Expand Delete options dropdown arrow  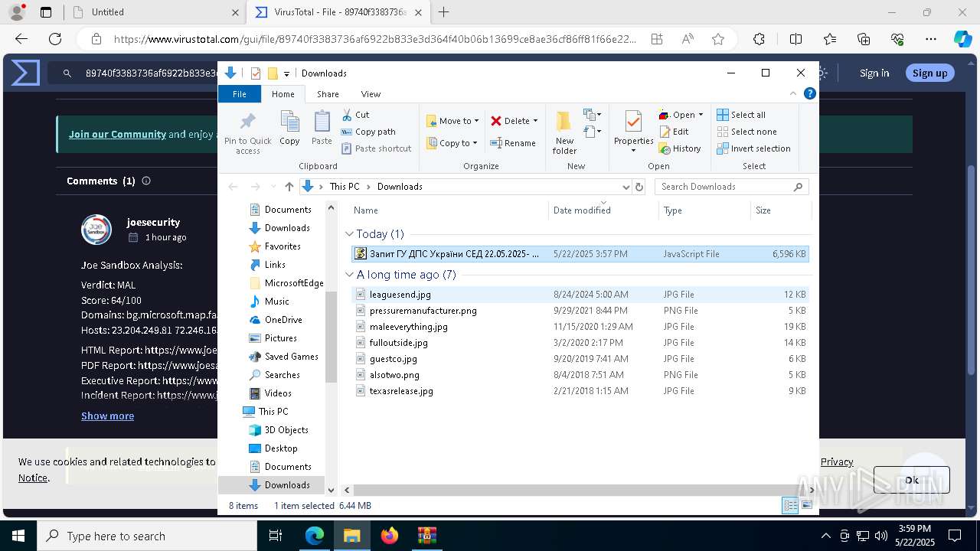click(x=535, y=121)
